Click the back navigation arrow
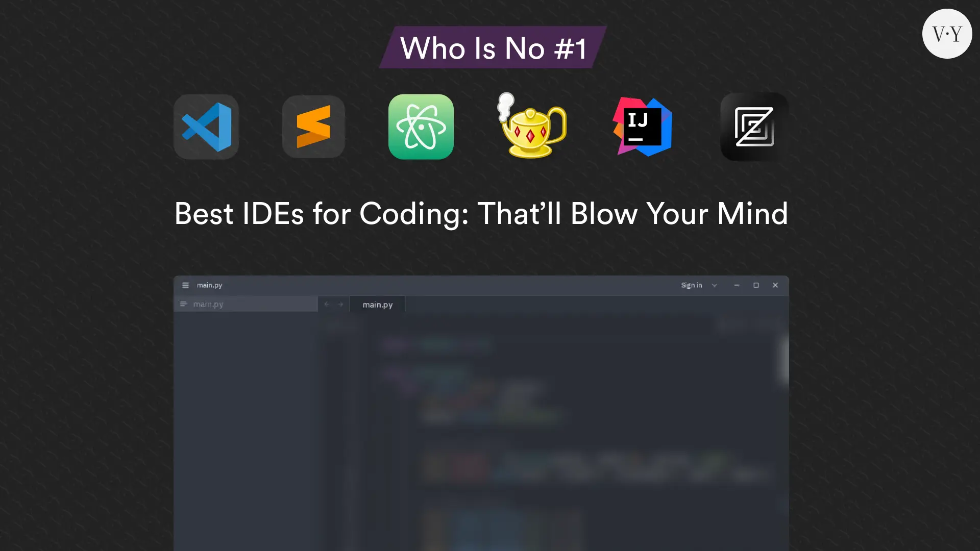The width and height of the screenshot is (980, 551). 326,304
